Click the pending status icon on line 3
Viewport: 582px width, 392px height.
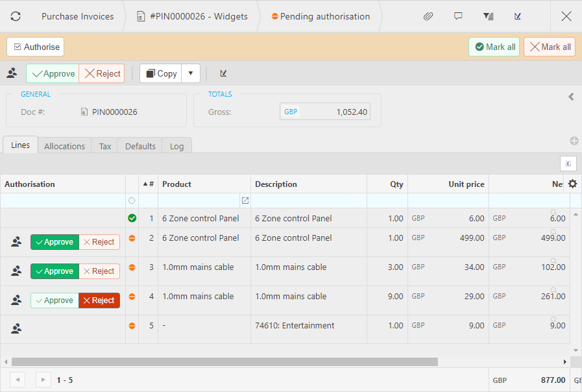click(x=132, y=267)
